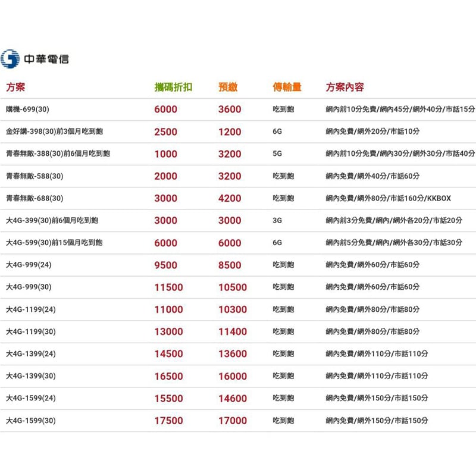The image size is (476, 476).
Task: Click 6G data in 金好講-398 row
Action: (277, 131)
